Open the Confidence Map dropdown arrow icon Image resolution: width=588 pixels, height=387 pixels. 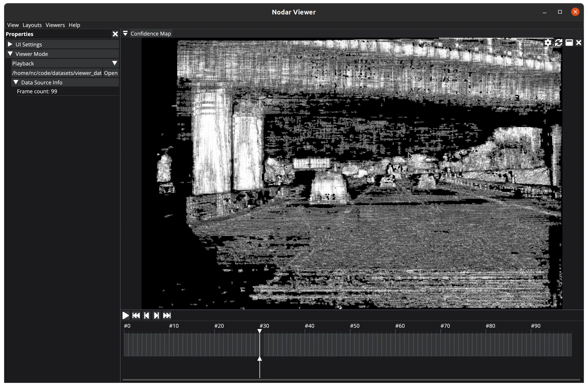125,33
